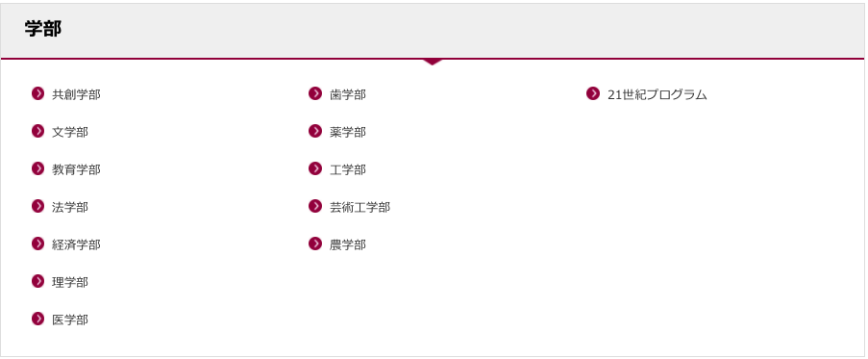Go to the 理学部 page
Image resolution: width=868 pixels, height=359 pixels.
click(x=70, y=283)
